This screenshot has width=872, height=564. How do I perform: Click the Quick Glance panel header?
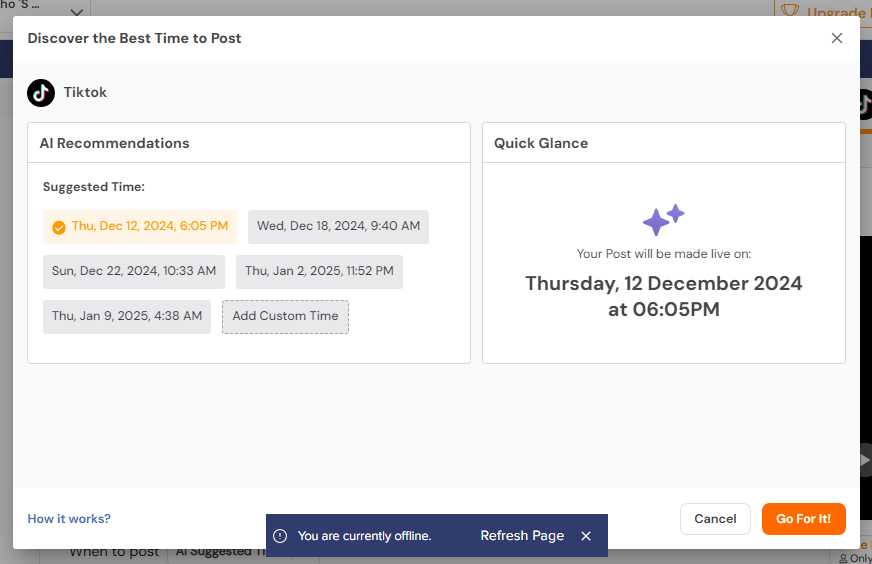[663, 143]
